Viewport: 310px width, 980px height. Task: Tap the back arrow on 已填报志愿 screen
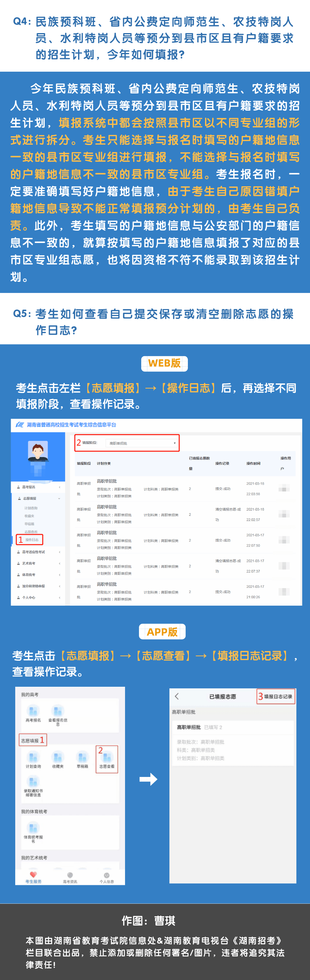pos(177,696)
